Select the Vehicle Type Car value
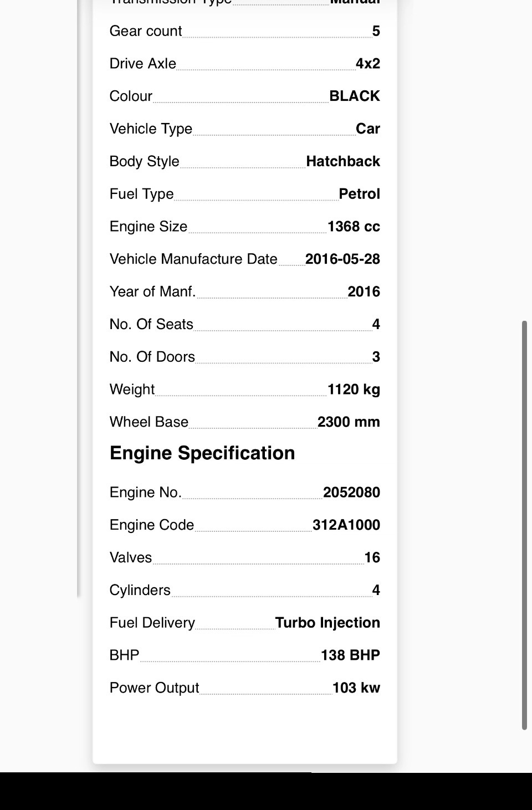The image size is (532, 810). pyautogui.click(x=368, y=129)
